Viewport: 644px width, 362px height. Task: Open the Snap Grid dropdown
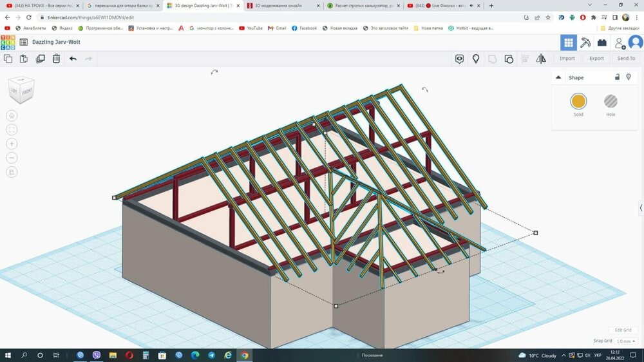point(625,341)
